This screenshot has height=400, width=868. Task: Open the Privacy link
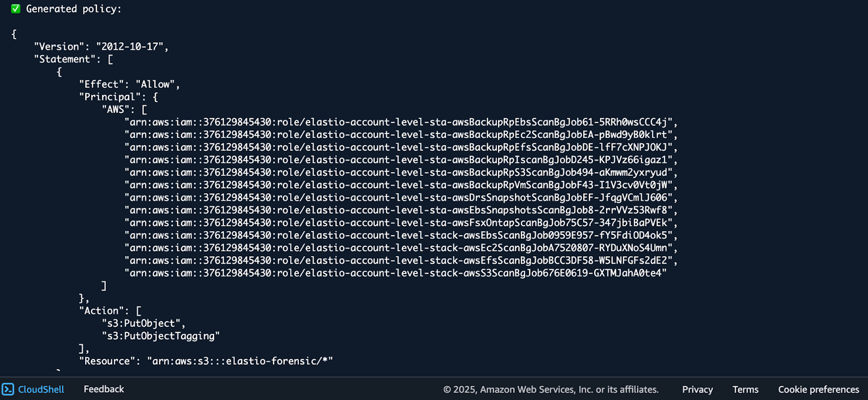[x=697, y=389]
